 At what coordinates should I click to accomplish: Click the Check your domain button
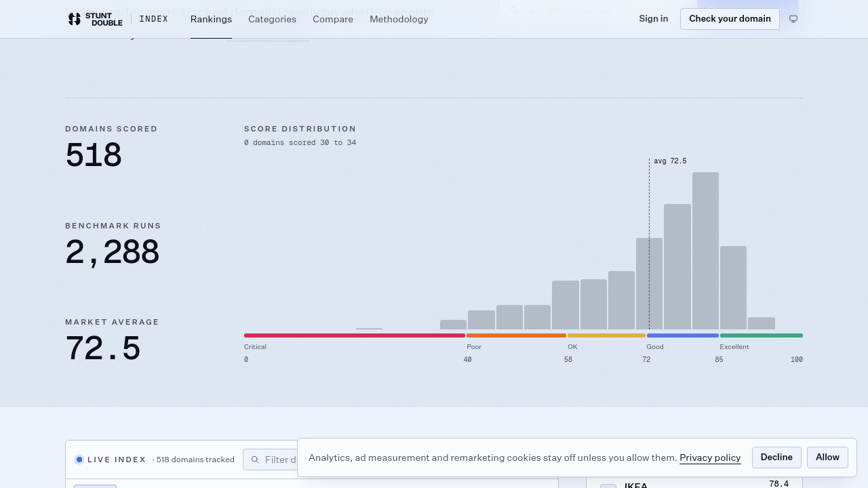(730, 19)
